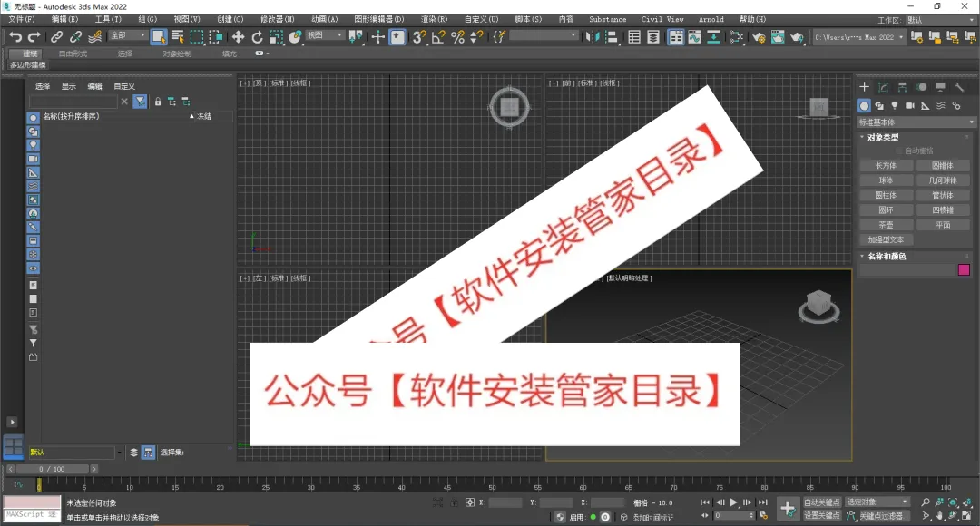
Task: Open the Arnold menu
Action: tap(711, 19)
